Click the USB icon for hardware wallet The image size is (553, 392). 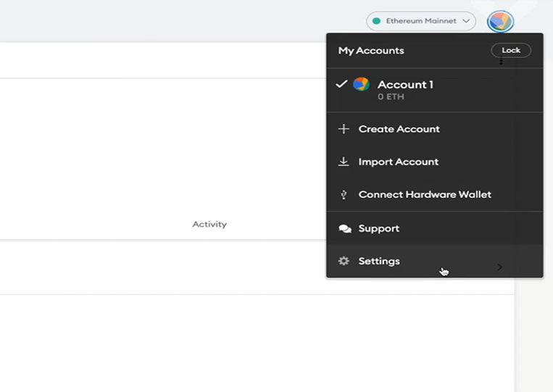coord(344,195)
